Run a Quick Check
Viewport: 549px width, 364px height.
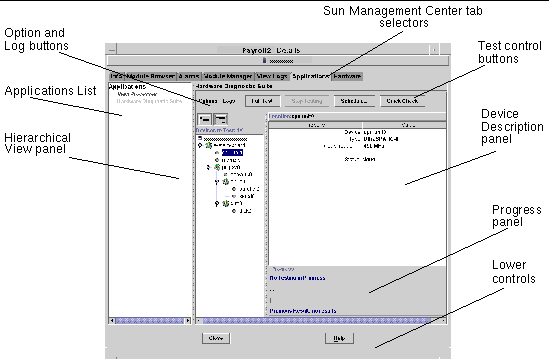click(x=402, y=101)
